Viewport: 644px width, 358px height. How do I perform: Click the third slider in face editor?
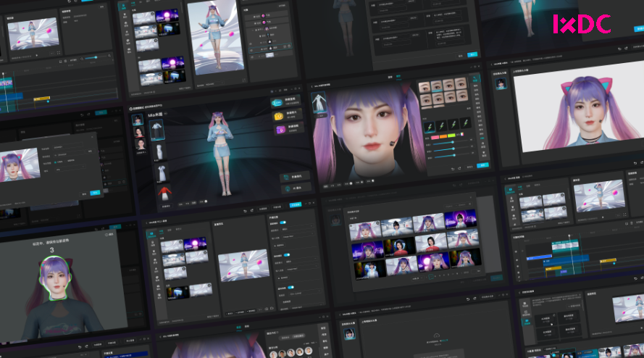point(453,155)
